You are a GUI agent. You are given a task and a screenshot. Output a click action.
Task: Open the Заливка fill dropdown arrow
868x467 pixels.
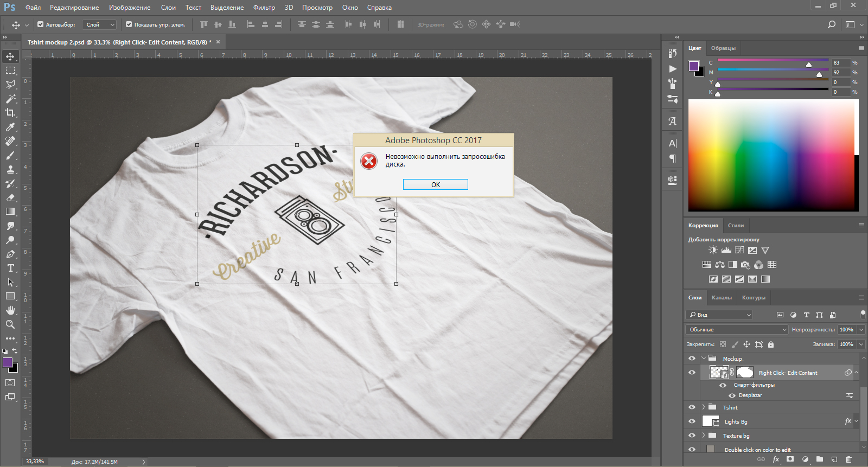(x=861, y=344)
